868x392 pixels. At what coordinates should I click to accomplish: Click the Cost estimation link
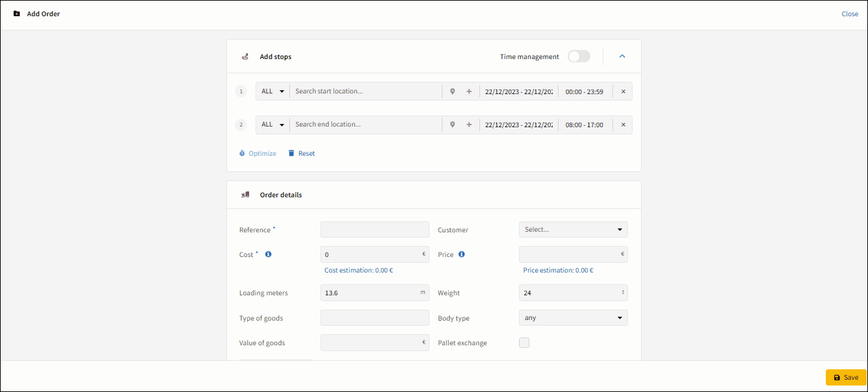[359, 271]
